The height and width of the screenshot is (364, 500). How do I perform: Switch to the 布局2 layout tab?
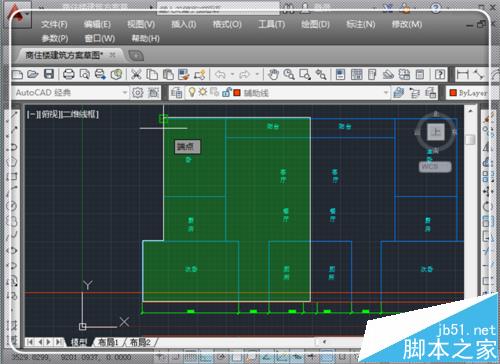[140, 342]
